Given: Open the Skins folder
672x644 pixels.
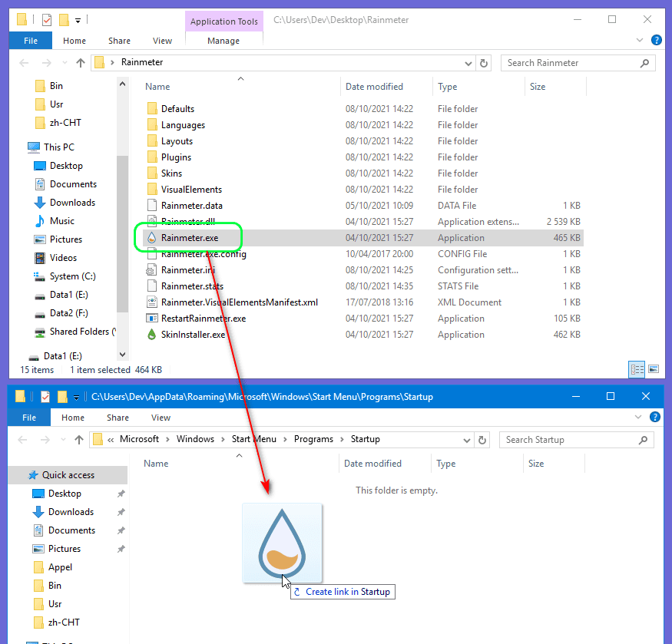Looking at the screenshot, I should [x=171, y=173].
